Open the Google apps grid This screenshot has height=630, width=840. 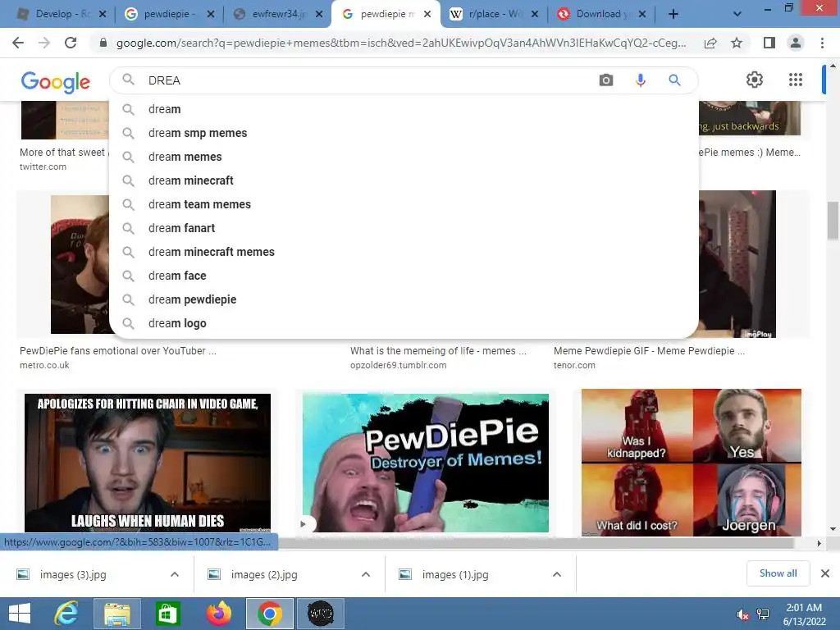(x=796, y=80)
